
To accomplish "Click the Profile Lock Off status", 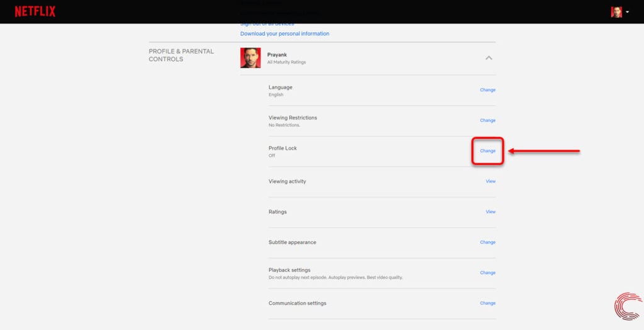I will (272, 155).
